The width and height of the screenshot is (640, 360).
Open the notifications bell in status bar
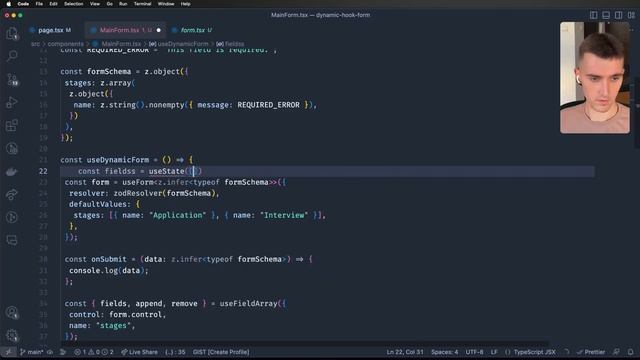(631, 352)
